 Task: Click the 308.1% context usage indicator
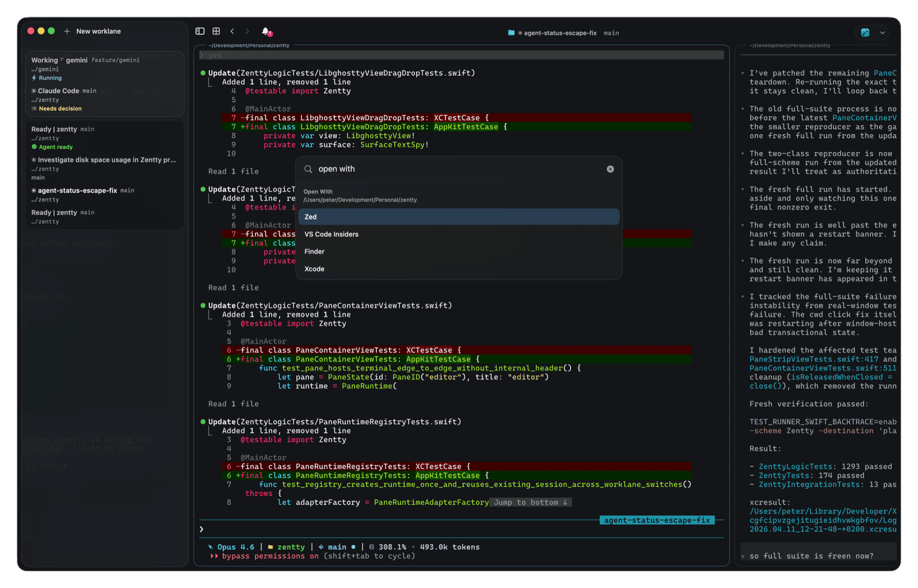pos(391,547)
